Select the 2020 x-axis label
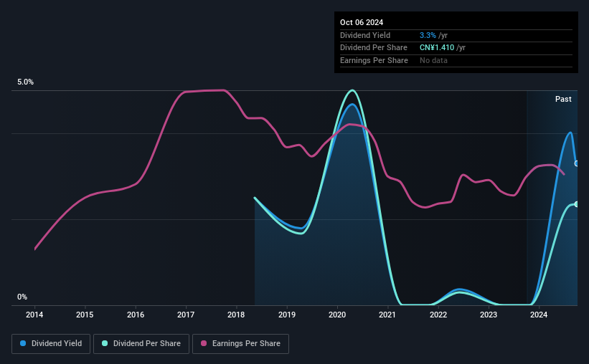The height and width of the screenshot is (364, 589). tap(337, 315)
